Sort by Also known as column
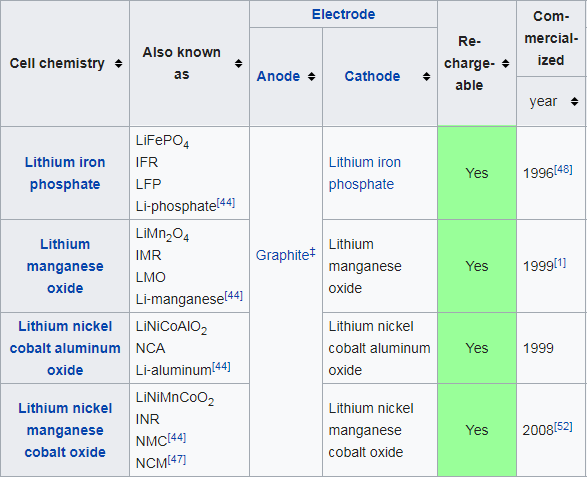This screenshot has height=478, width=588. click(238, 64)
